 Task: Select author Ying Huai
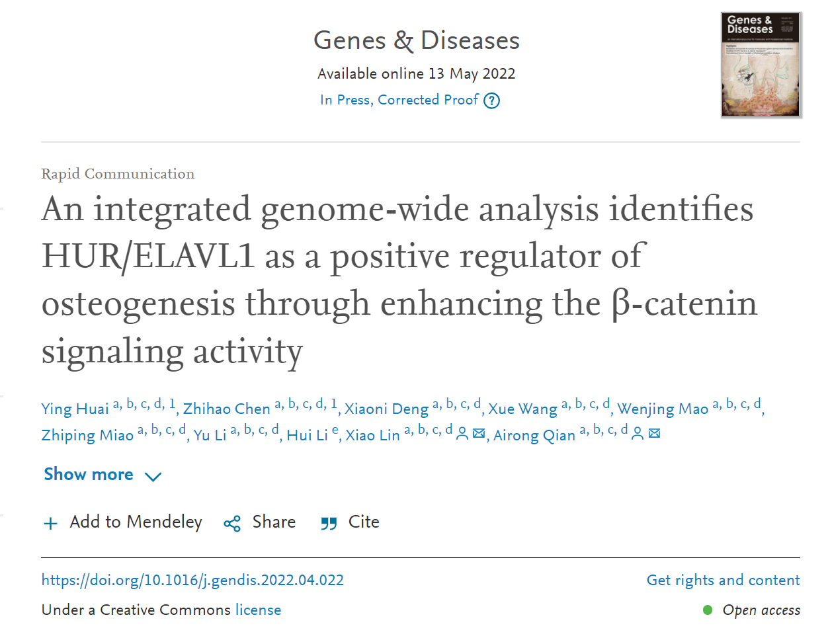pos(75,409)
